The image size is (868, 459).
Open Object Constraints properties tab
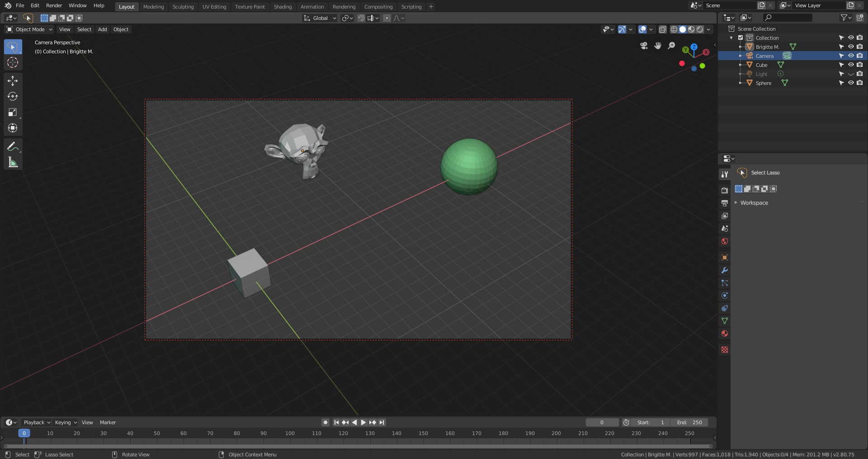(x=725, y=308)
